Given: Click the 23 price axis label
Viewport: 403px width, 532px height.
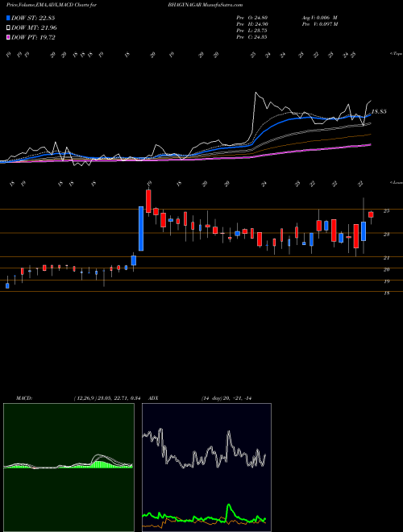Looking at the screenshot, I should (x=386, y=234).
